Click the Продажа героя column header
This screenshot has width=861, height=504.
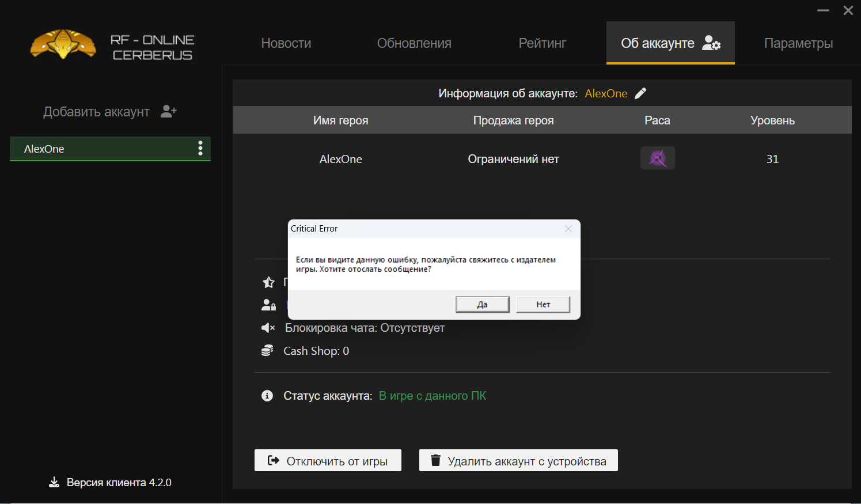tap(513, 120)
